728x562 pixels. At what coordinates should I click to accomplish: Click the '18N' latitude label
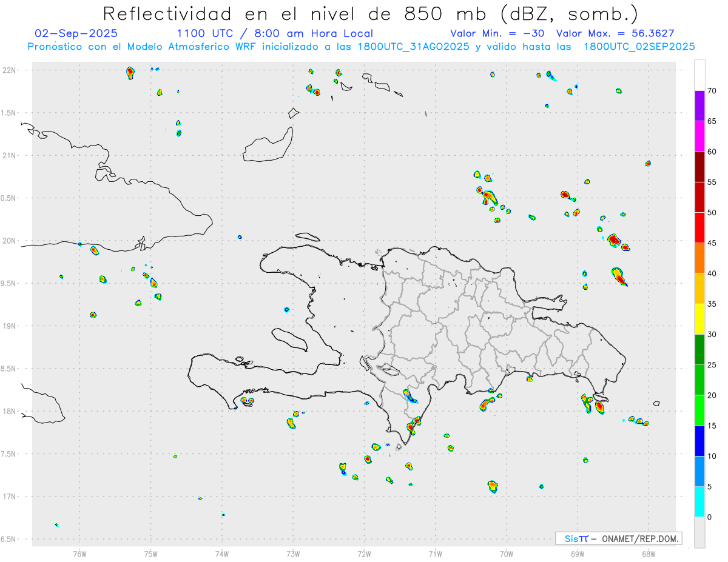pos(10,412)
